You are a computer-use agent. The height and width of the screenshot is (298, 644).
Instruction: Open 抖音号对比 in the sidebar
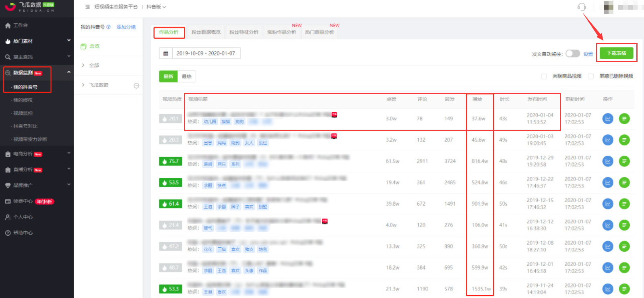pos(25,126)
